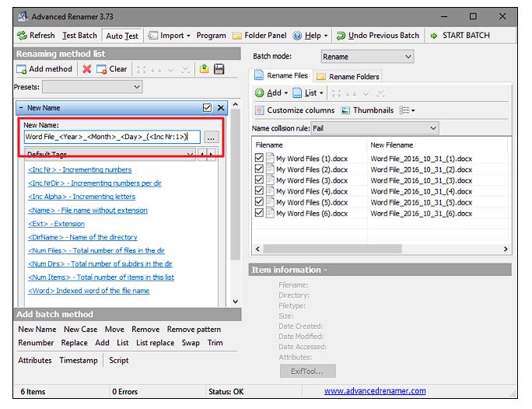Uncheck My Word Files (1).docx checkbox
Image resolution: width=532 pixels, height=409 pixels.
tap(260, 159)
